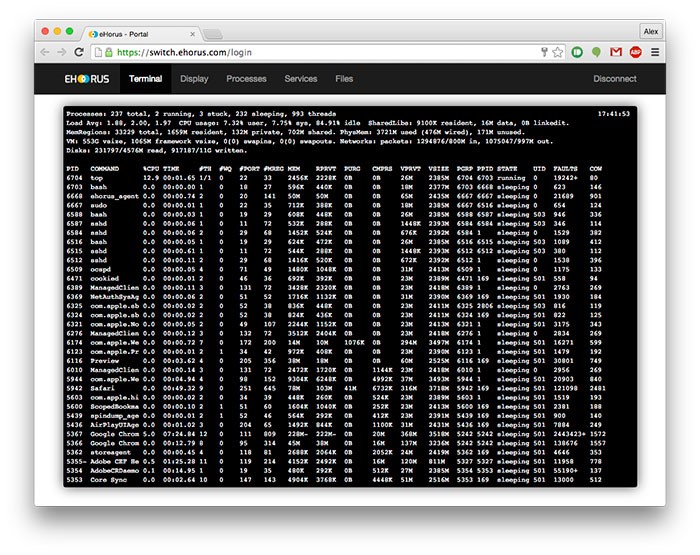This screenshot has width=700, height=555.
Task: Click the AirPlayUIAge process row
Action: point(334,425)
